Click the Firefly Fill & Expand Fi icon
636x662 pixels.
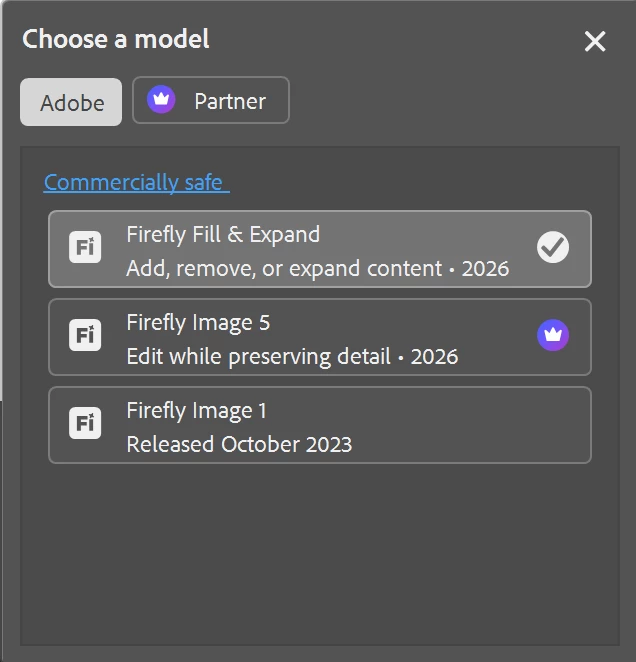click(85, 248)
